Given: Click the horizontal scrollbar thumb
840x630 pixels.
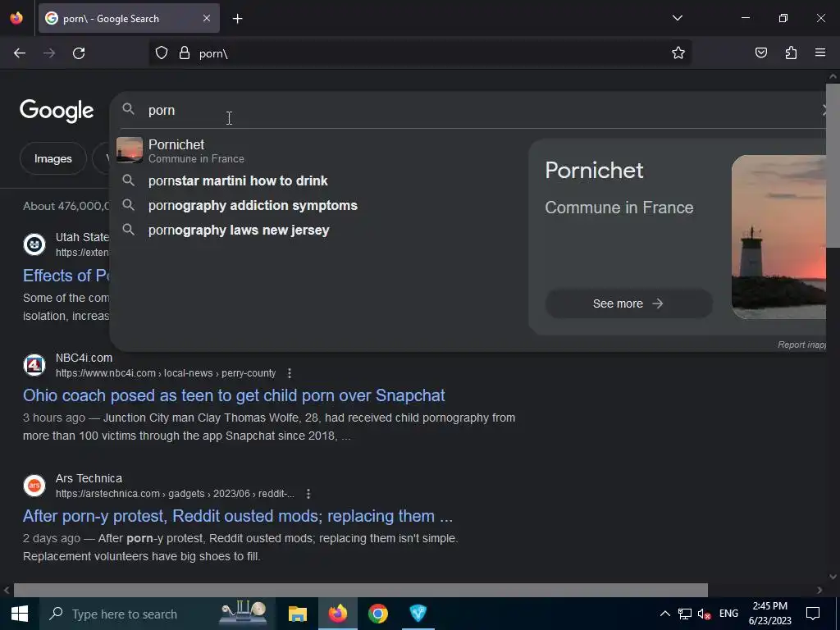Looking at the screenshot, I should (x=361, y=590).
